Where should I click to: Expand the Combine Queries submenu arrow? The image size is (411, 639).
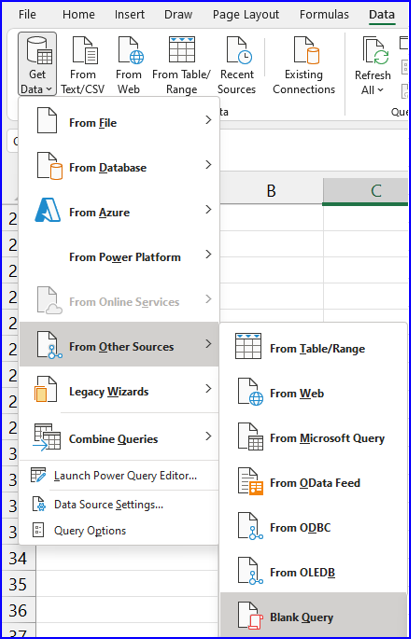click(x=208, y=436)
